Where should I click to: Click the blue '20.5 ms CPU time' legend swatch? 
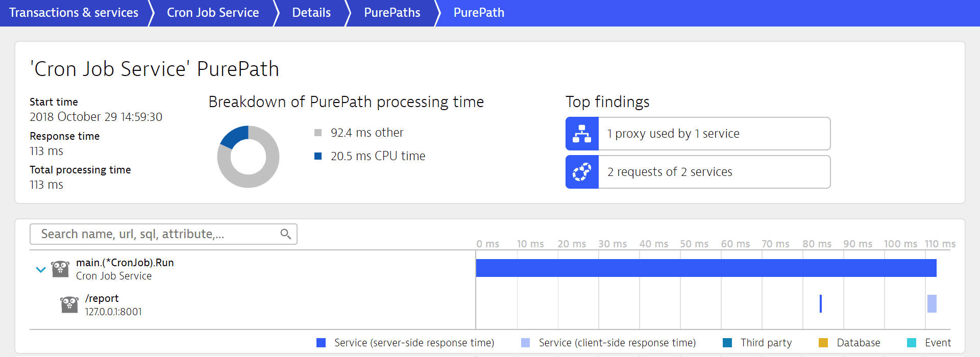coord(318,156)
